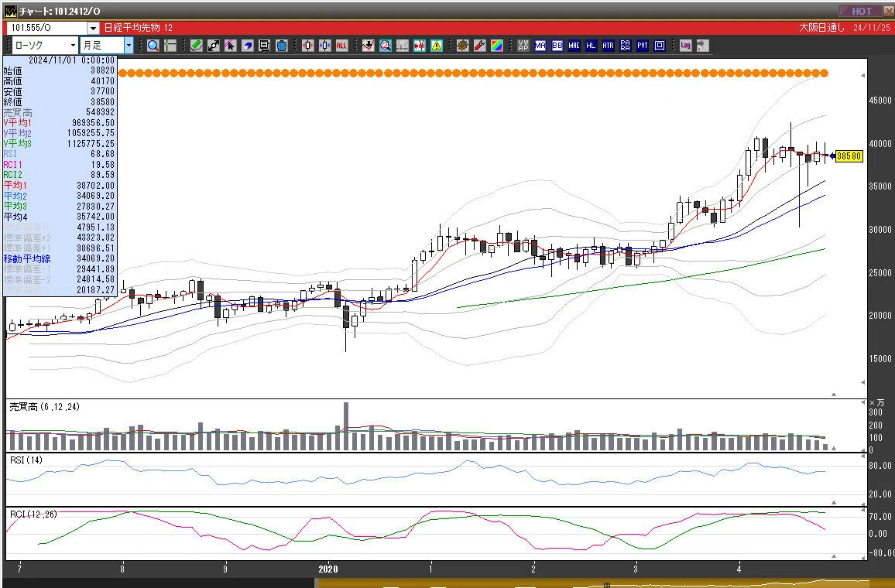
Task: Click the magnifier with number 2 icon
Action: [x=386, y=46]
